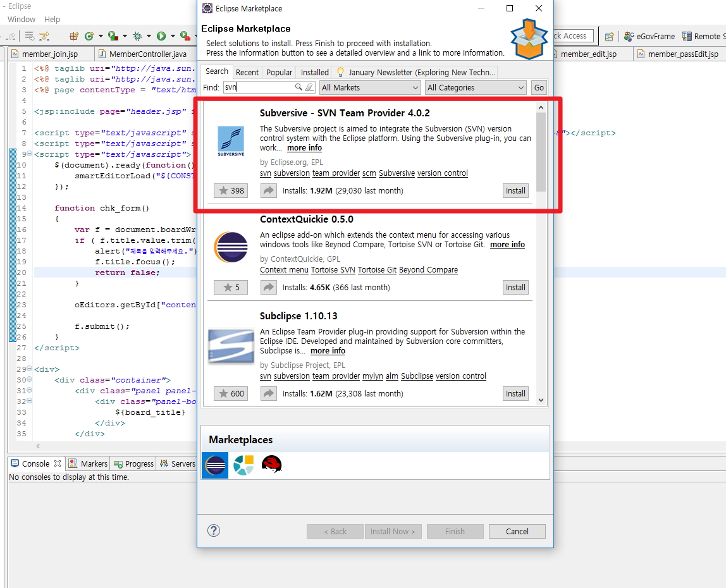Click the Tortoise SVN tag link

tap(333, 270)
